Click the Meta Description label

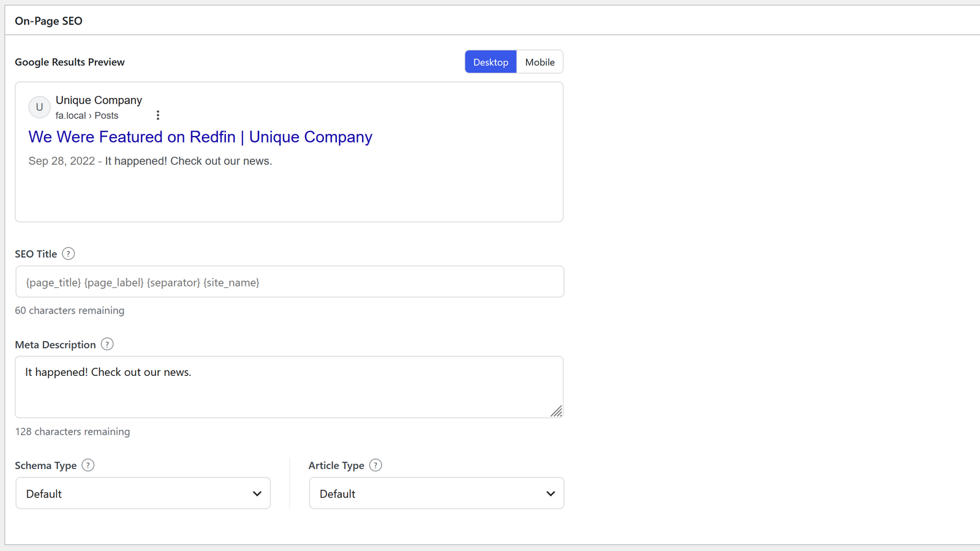55,345
